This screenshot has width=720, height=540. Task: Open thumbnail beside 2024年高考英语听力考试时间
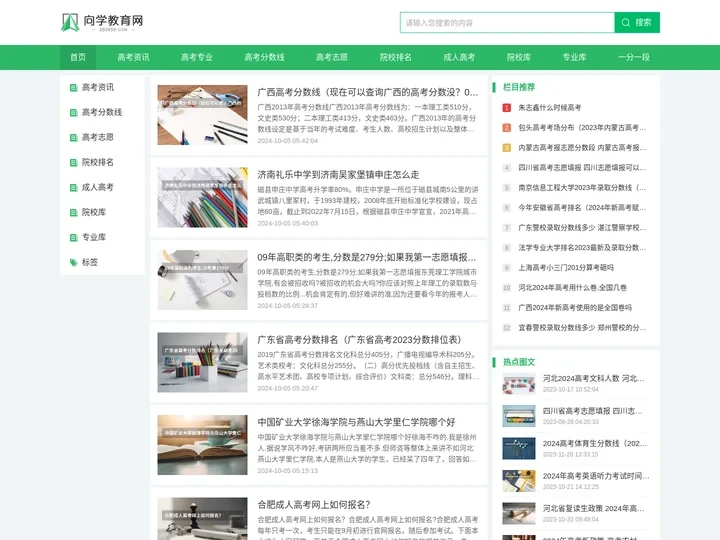tap(519, 481)
